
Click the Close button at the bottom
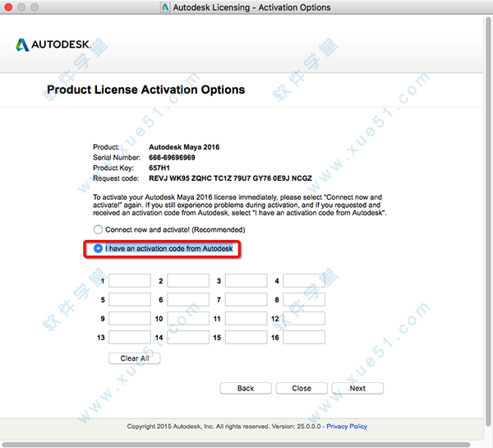(x=302, y=388)
